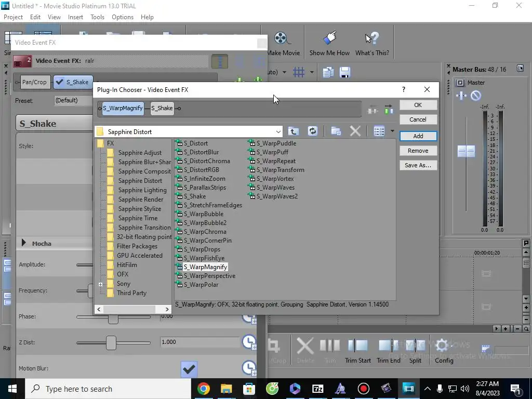Click the Show Me How icon
Viewport: 532px width, 399px height.
pos(329,38)
